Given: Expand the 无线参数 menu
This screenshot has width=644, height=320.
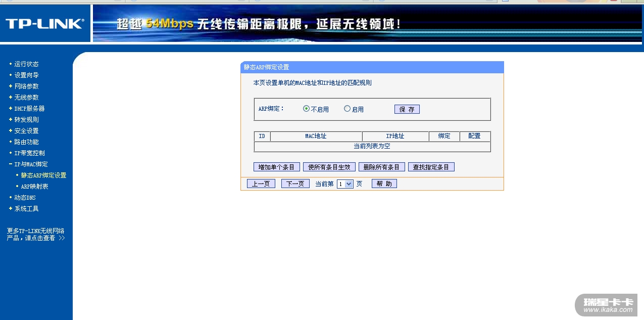Looking at the screenshot, I should (x=26, y=98).
